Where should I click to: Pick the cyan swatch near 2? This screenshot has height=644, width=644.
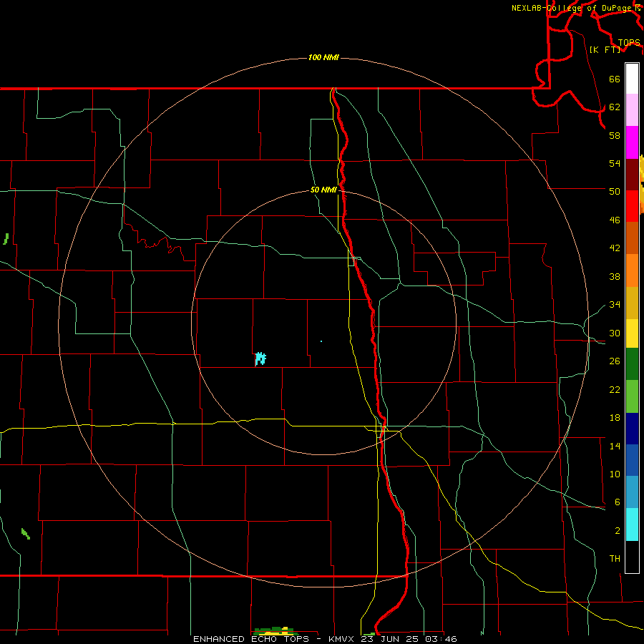click(x=632, y=525)
